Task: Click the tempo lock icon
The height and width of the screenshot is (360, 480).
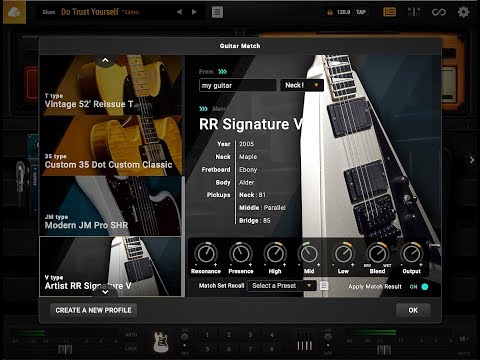Action: [x=330, y=12]
